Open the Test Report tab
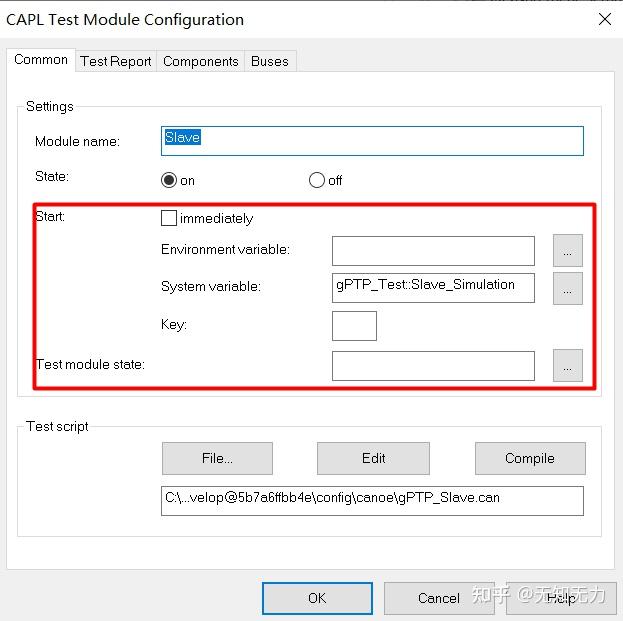The image size is (623, 621). click(x=116, y=61)
